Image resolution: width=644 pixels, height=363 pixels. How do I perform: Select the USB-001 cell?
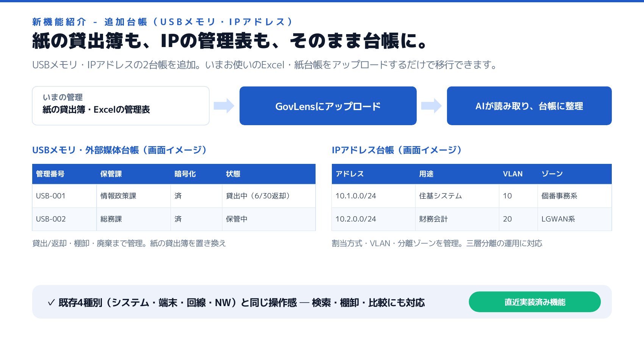[x=64, y=196]
